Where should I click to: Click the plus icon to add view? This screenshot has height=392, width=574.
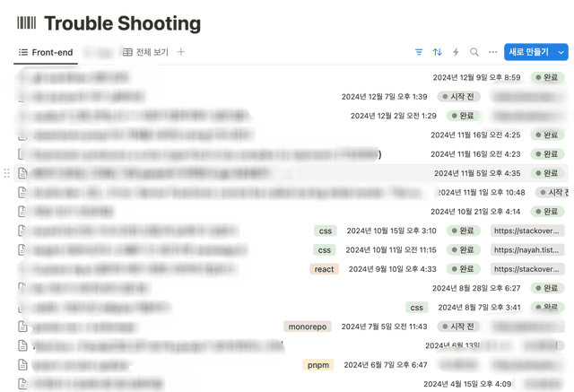pyautogui.click(x=181, y=53)
